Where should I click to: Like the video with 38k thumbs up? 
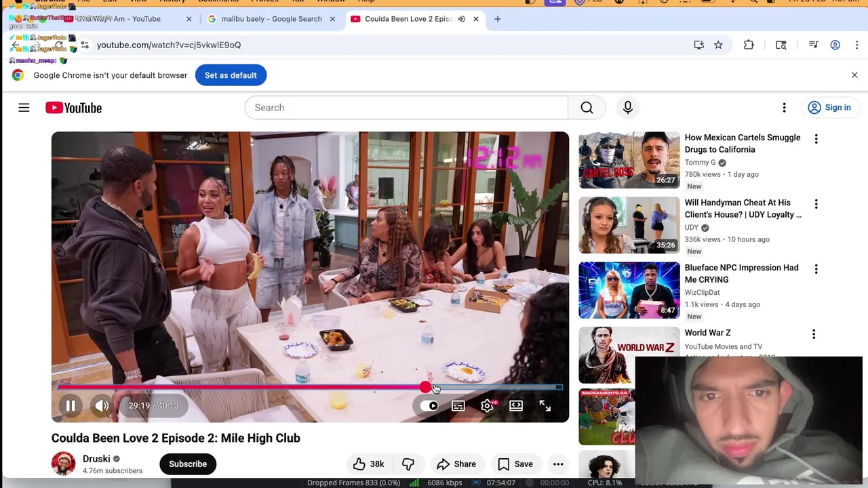click(x=369, y=464)
